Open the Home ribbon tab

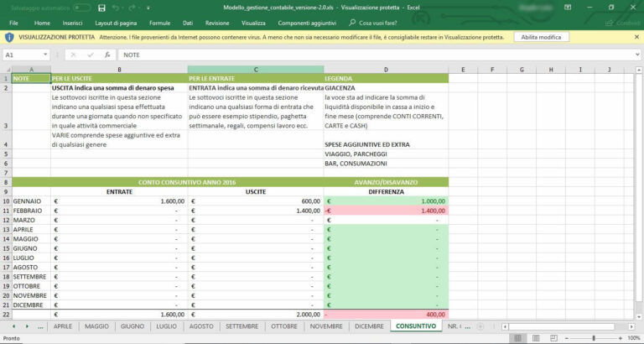click(x=42, y=23)
